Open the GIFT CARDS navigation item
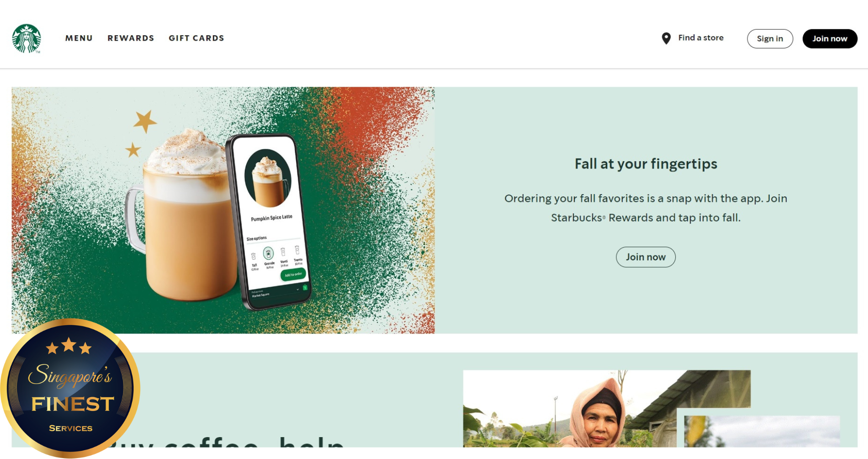The image size is (868, 459). coord(196,38)
